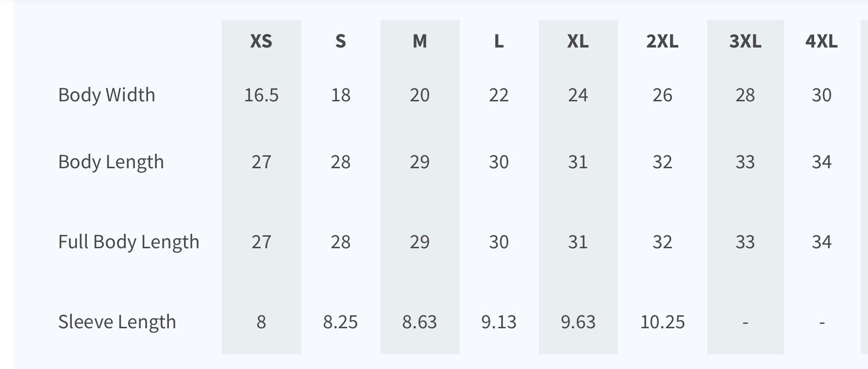Select the 10.25 sleeve length value
This screenshot has height=369, width=868.
[662, 322]
